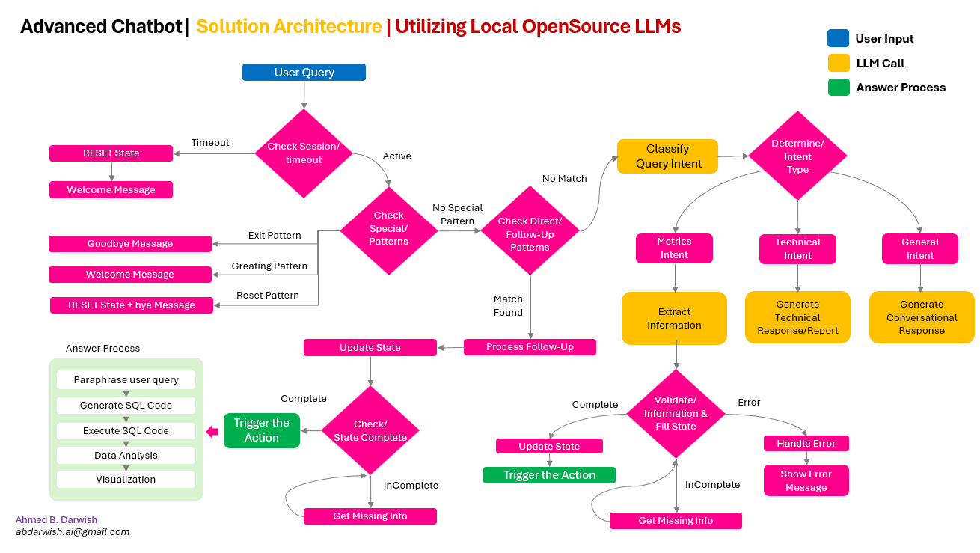Select the Check Direct/Follow-Up Patterns diamond

click(530, 230)
